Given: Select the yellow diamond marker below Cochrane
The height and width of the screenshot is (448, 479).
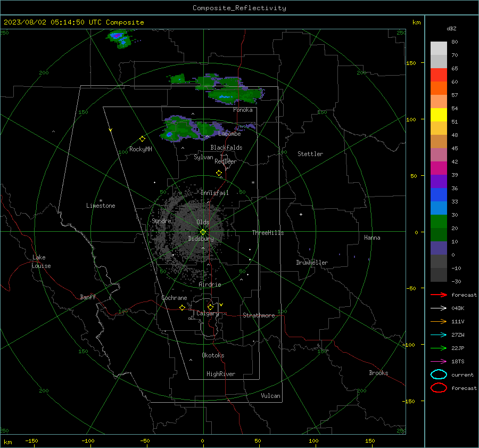Looking at the screenshot, I should [183, 307].
